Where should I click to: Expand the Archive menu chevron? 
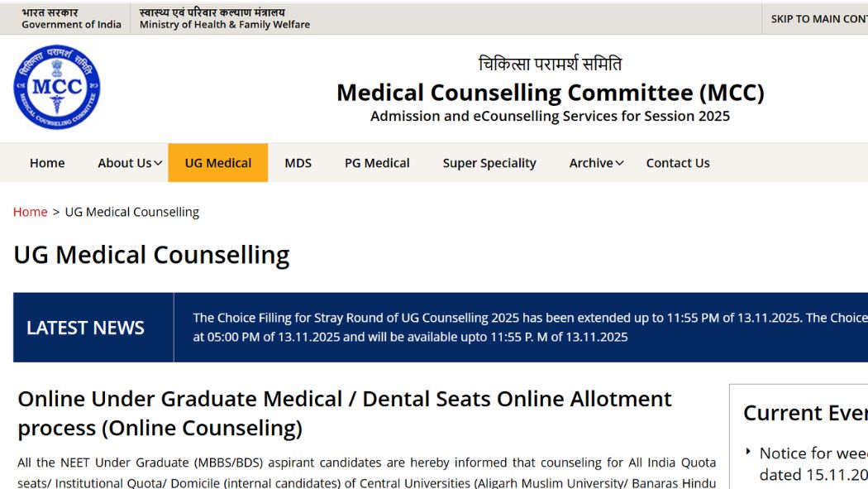(620, 163)
